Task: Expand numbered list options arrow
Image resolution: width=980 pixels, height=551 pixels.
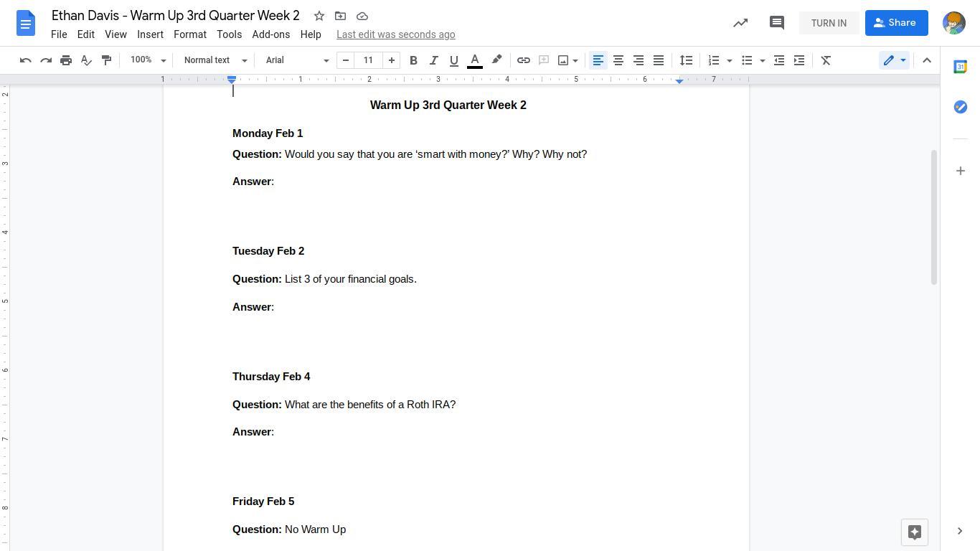Action: point(730,60)
